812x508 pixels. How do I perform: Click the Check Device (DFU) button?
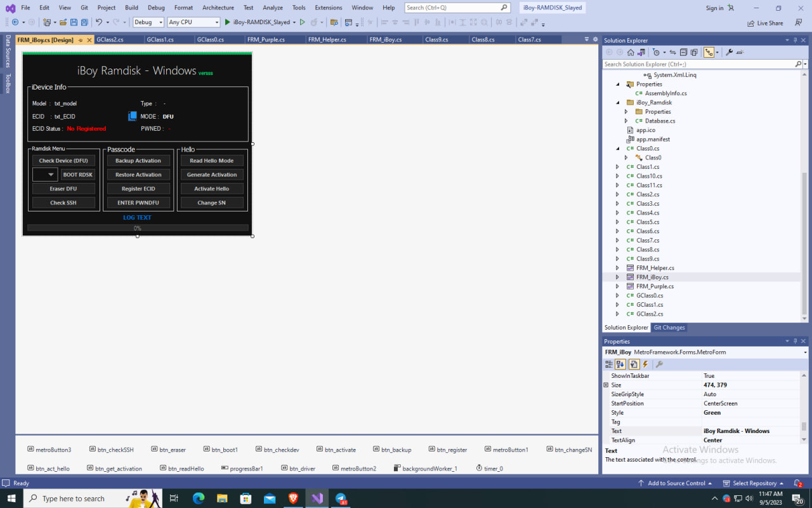(x=63, y=161)
